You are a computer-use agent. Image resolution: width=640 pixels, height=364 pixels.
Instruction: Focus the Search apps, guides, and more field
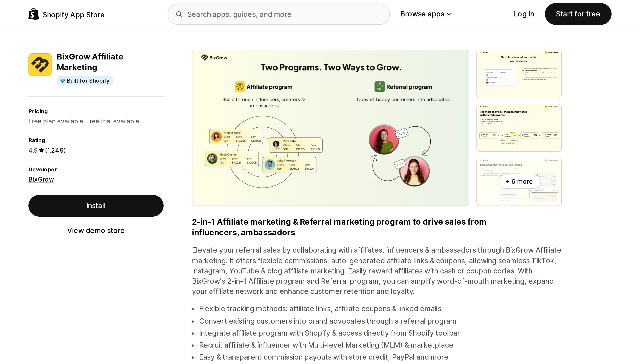click(278, 14)
